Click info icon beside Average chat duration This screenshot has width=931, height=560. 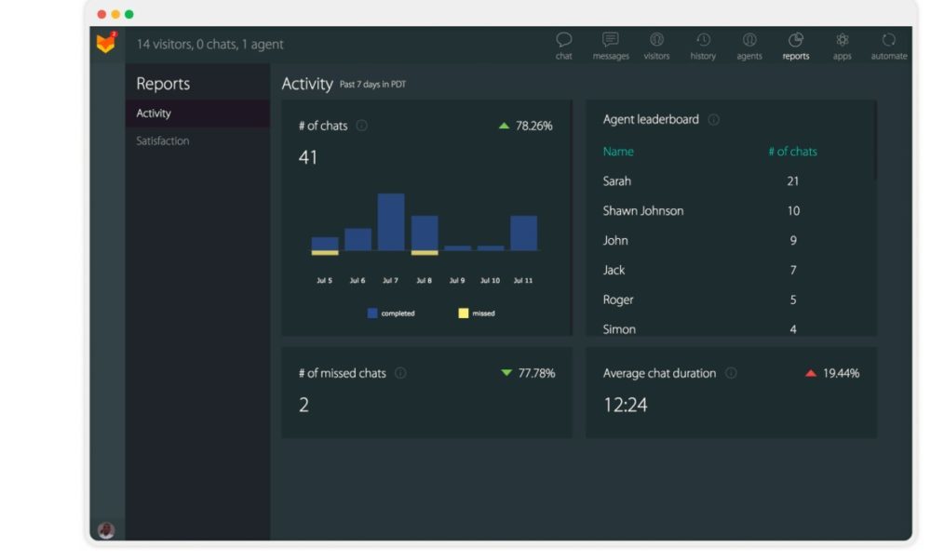pyautogui.click(x=731, y=373)
